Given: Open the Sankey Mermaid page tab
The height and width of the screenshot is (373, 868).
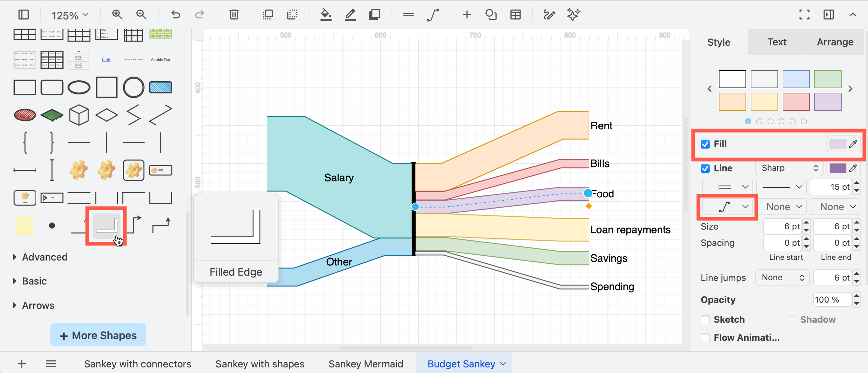Looking at the screenshot, I should tap(366, 363).
